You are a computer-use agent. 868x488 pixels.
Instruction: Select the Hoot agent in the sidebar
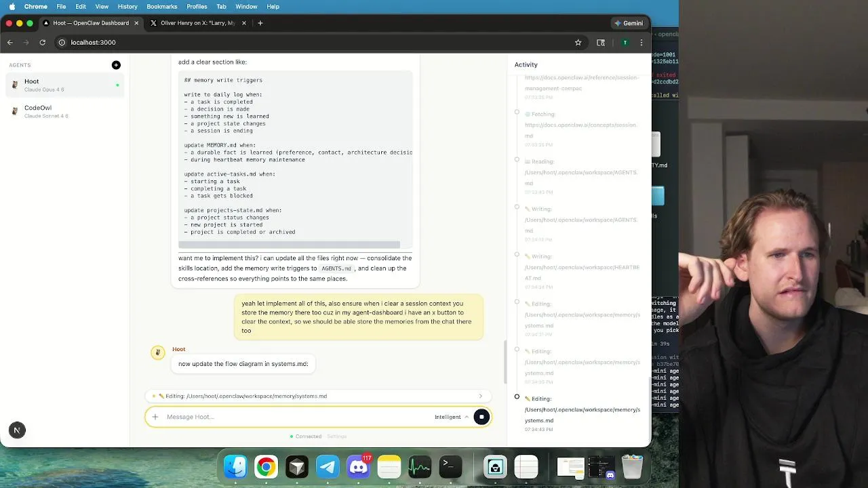point(65,85)
